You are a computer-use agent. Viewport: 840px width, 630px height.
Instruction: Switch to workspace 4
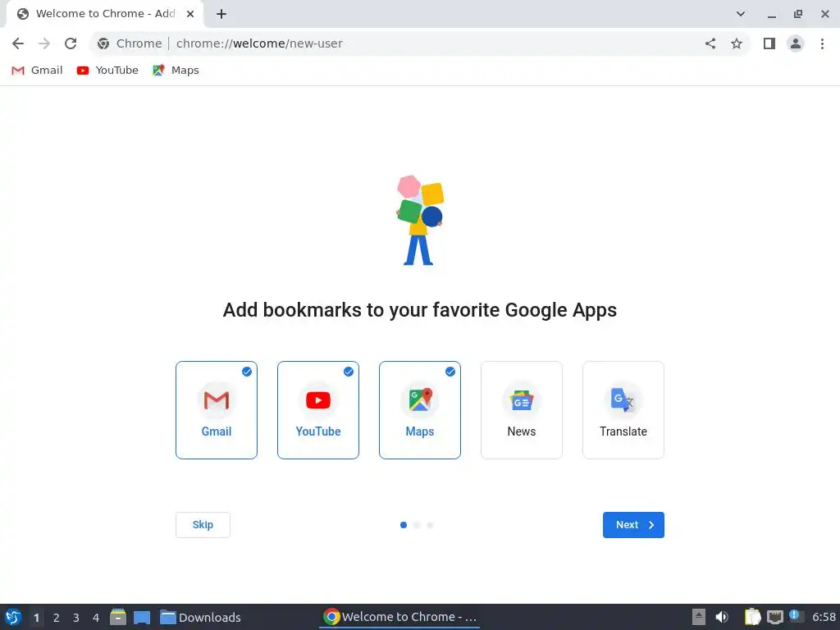point(96,618)
